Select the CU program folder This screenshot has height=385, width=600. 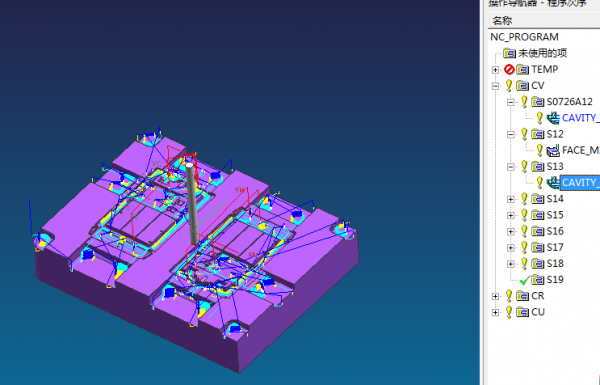pyautogui.click(x=538, y=312)
